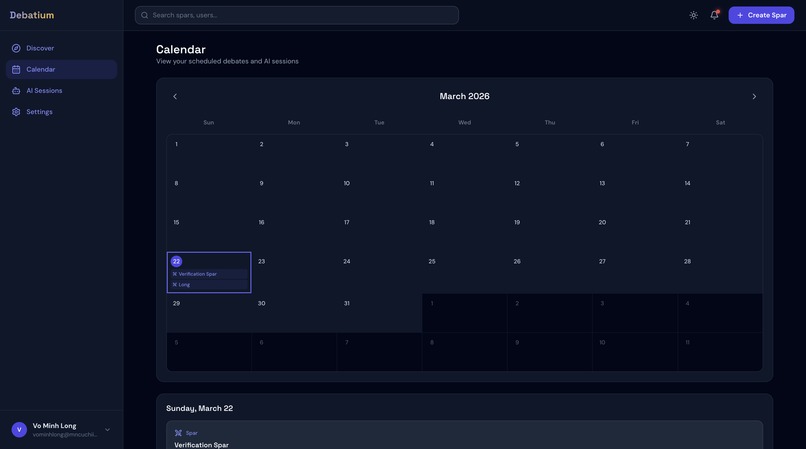Select March 29 cell

point(209,313)
